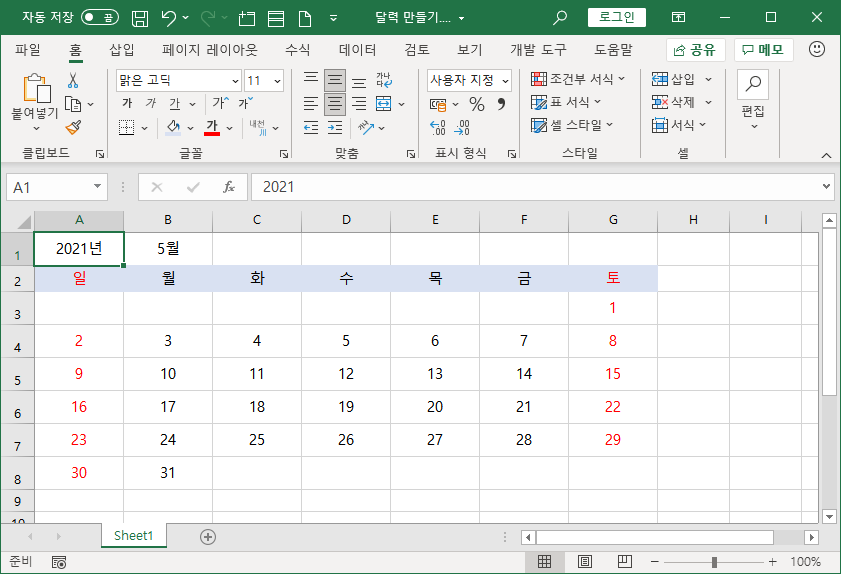Select the Format Painter brush
This screenshot has height=574, width=841.
73,127
